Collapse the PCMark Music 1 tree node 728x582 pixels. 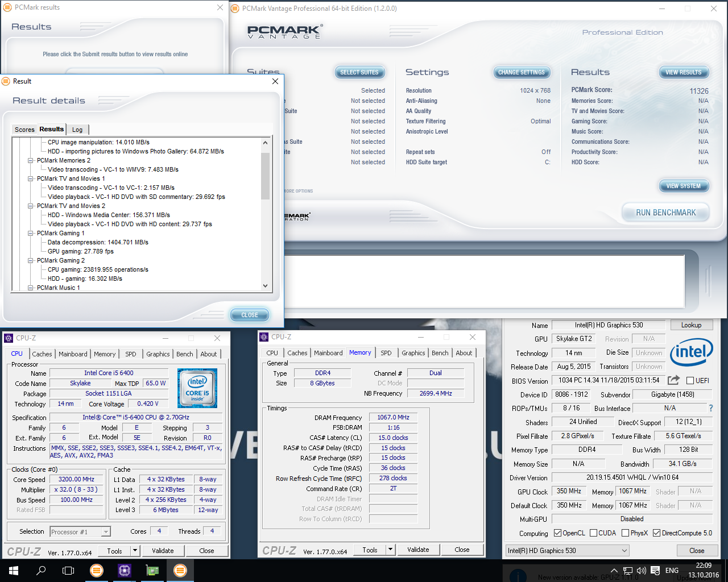31,288
